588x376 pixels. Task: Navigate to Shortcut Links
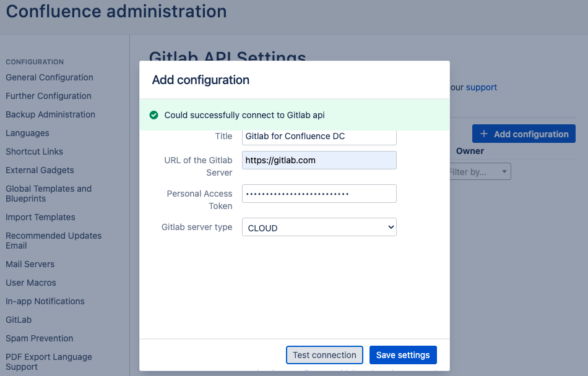34,152
